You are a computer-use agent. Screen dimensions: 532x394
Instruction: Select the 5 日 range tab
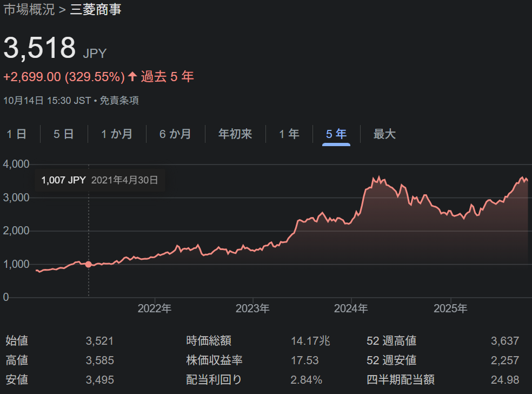[x=63, y=134]
